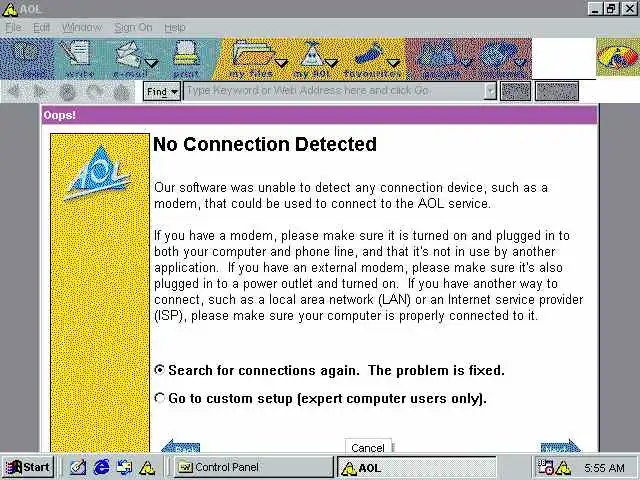Click the AOL quick launch icon
This screenshot has height=480, width=640.
[x=147, y=467]
